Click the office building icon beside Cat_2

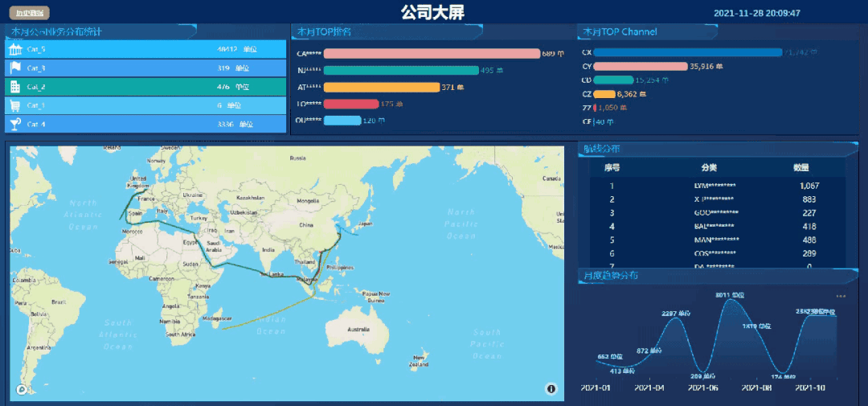(15, 87)
